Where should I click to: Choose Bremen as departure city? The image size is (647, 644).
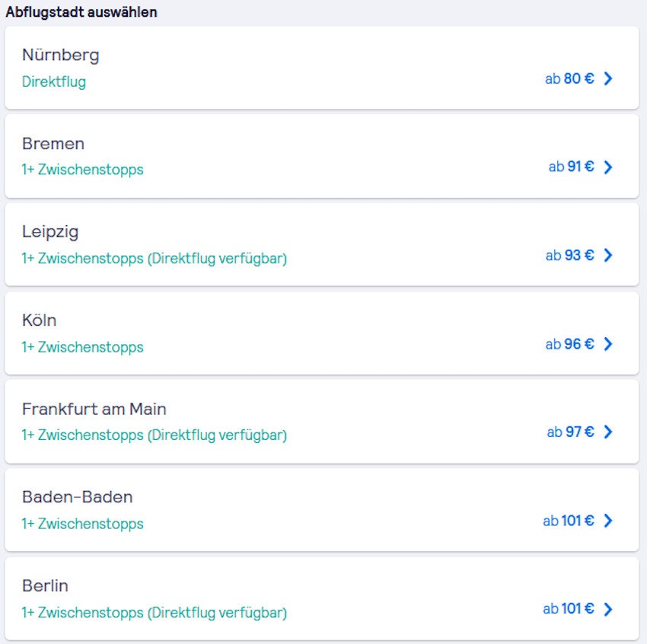pyautogui.click(x=53, y=144)
